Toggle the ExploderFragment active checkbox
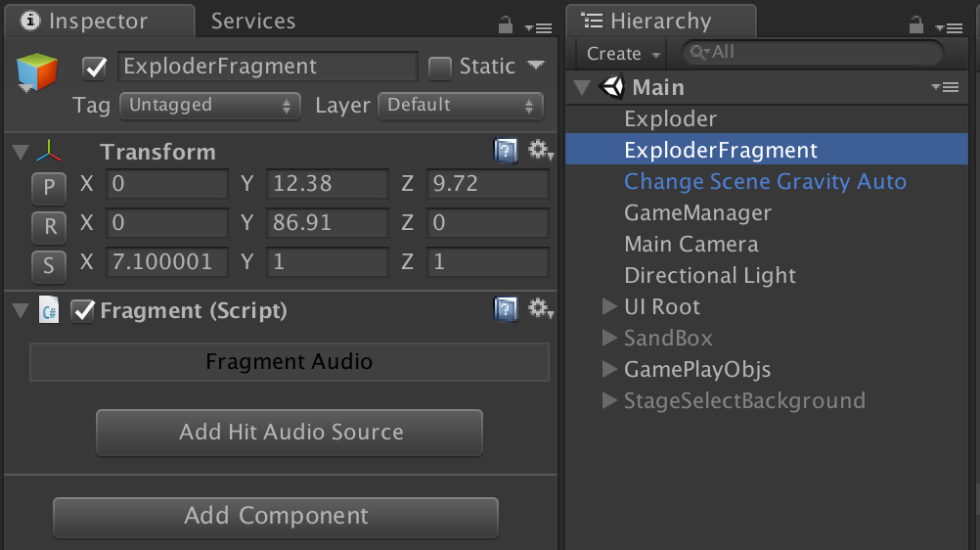The height and width of the screenshot is (550, 980). click(x=95, y=68)
